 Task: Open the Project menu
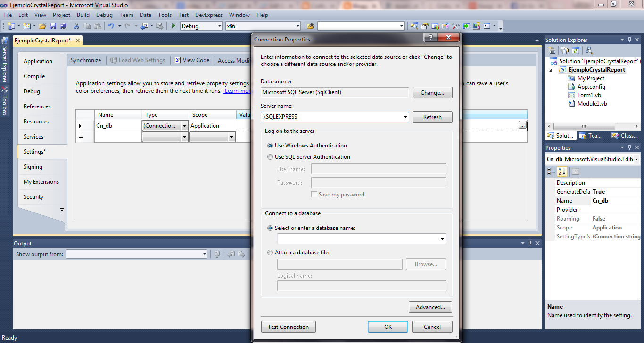pyautogui.click(x=61, y=15)
